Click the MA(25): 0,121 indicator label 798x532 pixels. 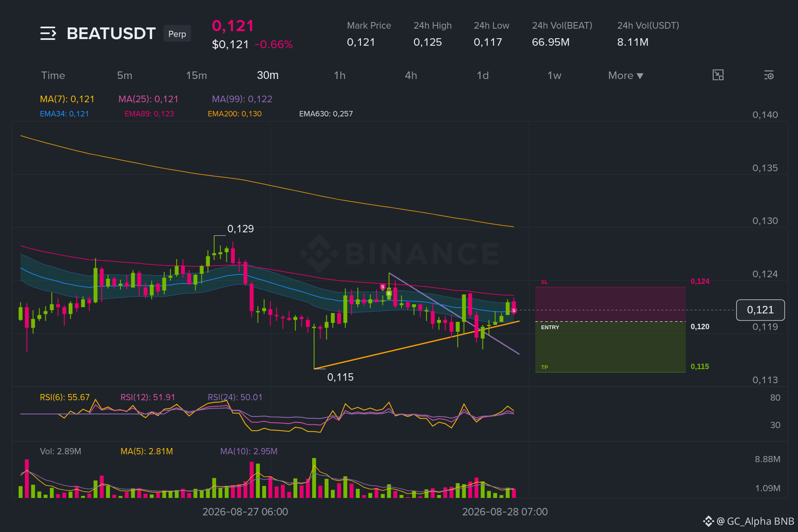click(x=148, y=99)
